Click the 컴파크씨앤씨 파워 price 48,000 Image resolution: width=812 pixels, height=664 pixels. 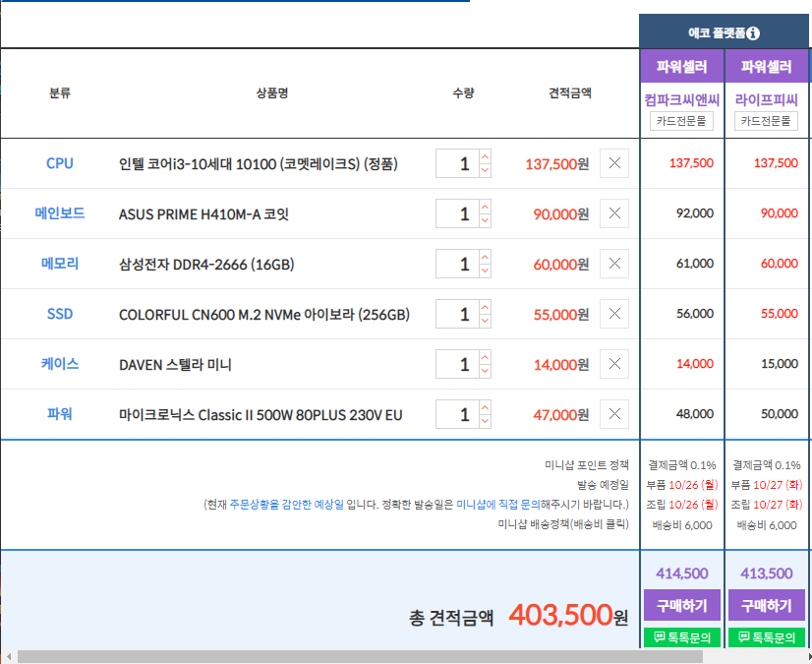click(694, 413)
